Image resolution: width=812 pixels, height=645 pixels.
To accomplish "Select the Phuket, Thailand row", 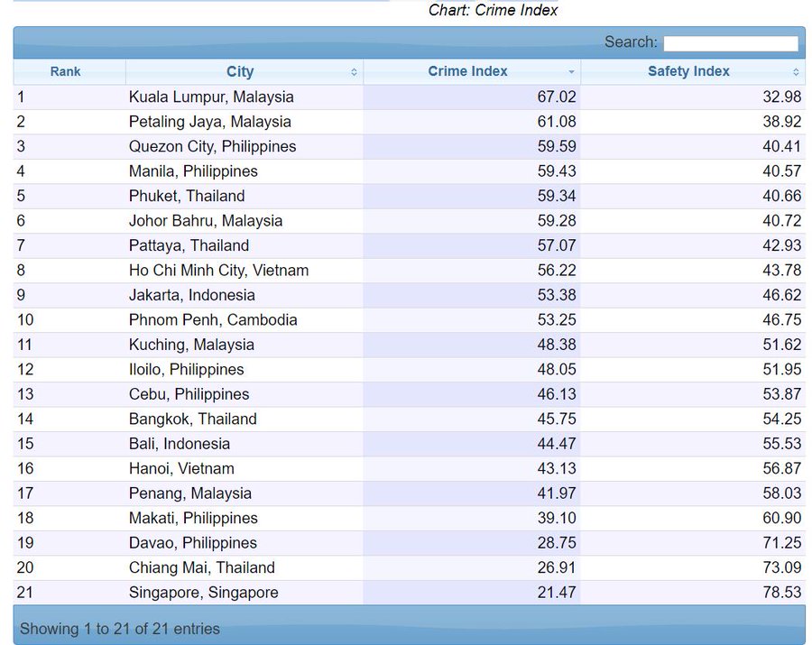I will coord(187,196).
